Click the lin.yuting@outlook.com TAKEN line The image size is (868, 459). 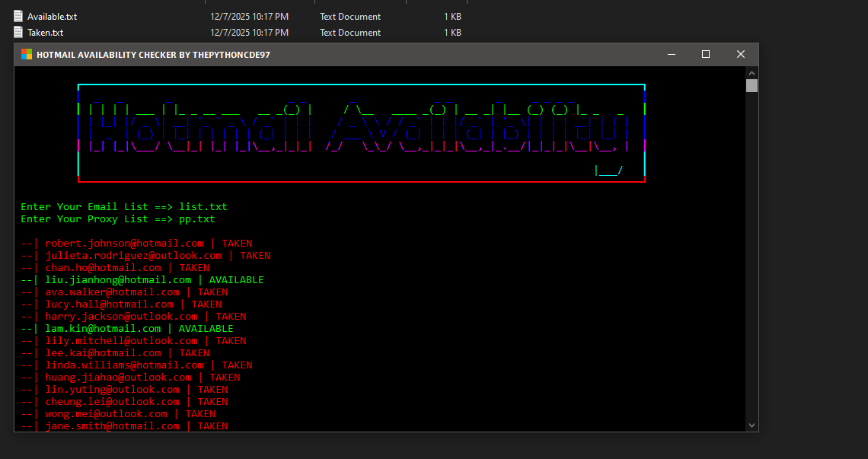(x=125, y=389)
